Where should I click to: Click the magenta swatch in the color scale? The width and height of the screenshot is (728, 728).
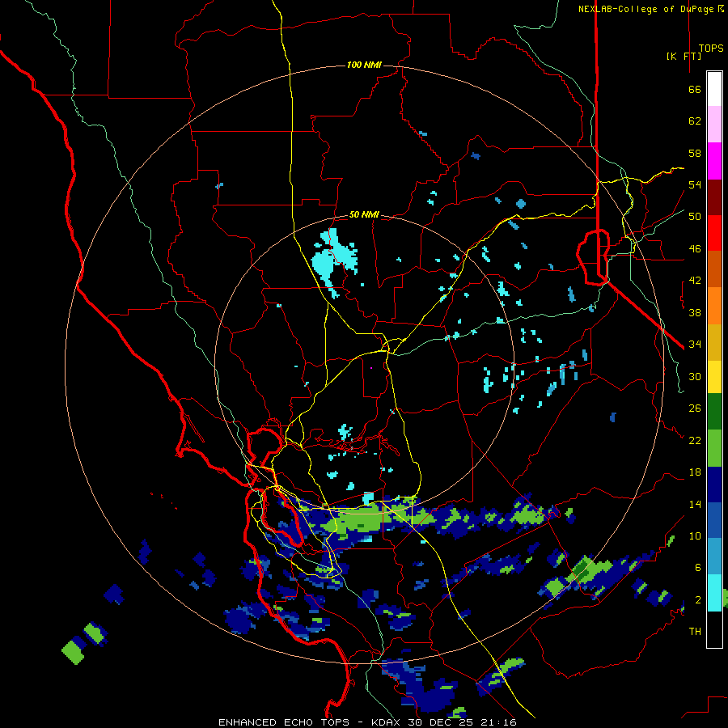714,161
